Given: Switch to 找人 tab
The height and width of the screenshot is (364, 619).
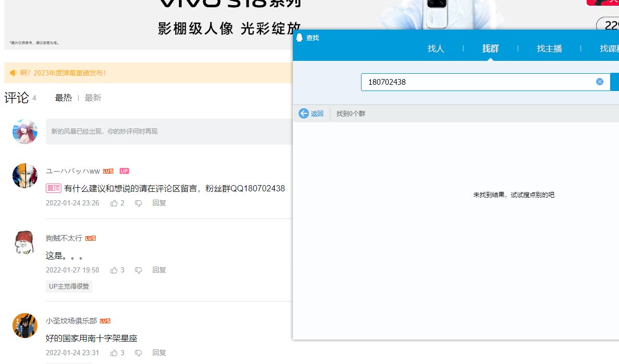Looking at the screenshot, I should 436,48.
